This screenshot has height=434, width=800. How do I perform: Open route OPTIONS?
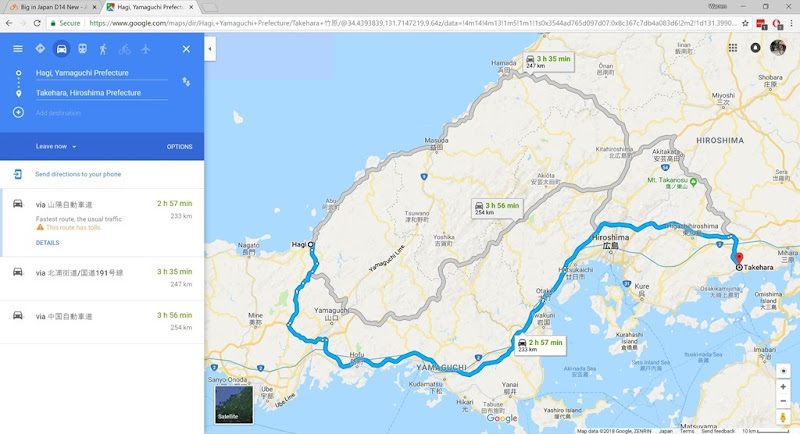(x=180, y=146)
